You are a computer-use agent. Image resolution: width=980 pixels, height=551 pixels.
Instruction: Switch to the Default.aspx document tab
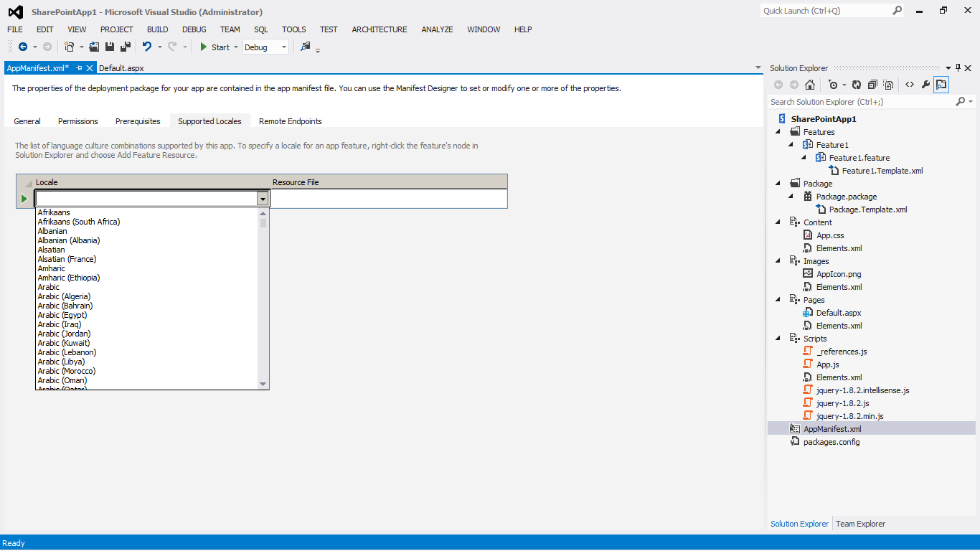121,68
